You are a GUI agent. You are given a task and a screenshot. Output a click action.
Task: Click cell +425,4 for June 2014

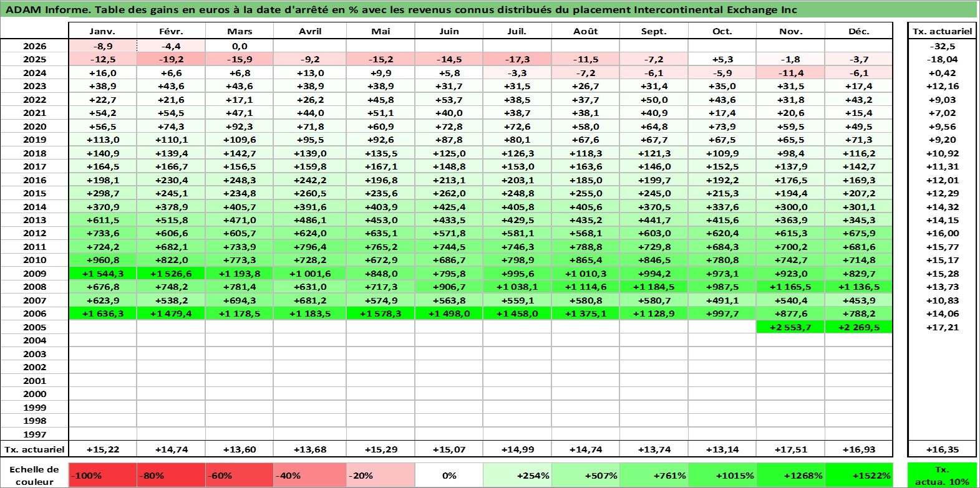[x=449, y=207]
